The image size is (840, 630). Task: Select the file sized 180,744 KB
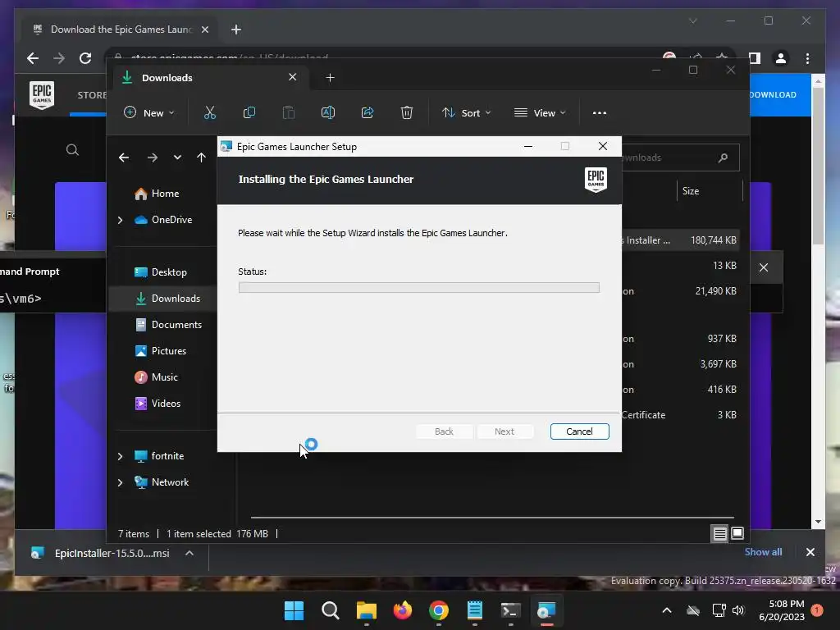[x=680, y=240]
